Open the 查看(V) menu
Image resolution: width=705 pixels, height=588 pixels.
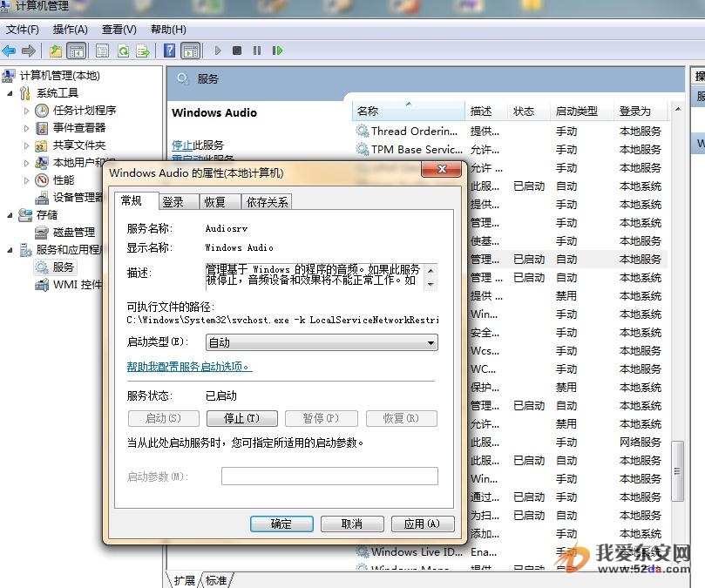click(119, 30)
